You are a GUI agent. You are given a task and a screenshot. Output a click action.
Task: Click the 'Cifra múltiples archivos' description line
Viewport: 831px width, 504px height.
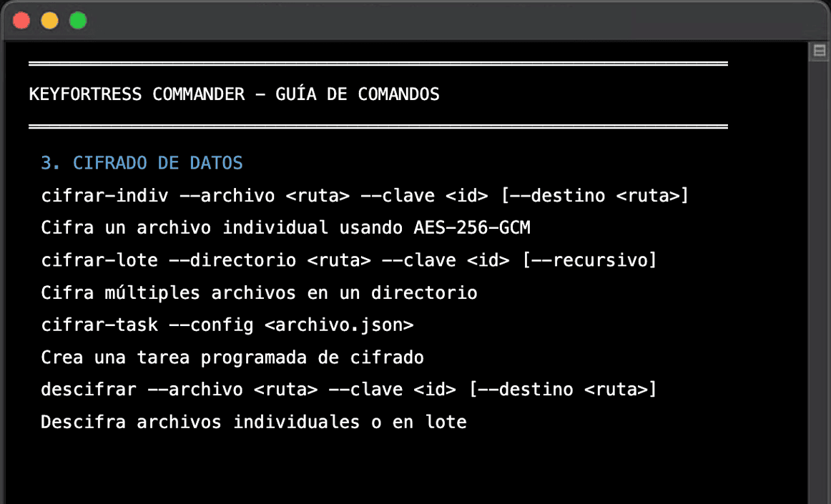tap(259, 293)
